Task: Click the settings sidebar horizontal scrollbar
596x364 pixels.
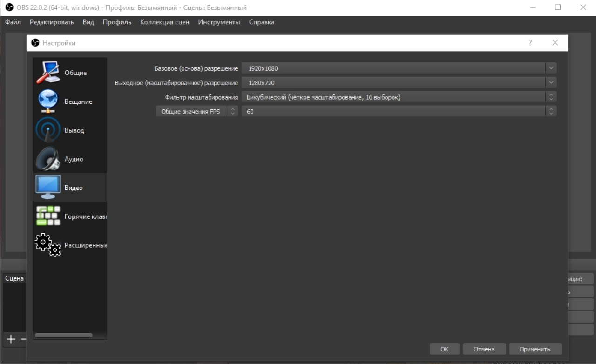Action: tap(63, 335)
